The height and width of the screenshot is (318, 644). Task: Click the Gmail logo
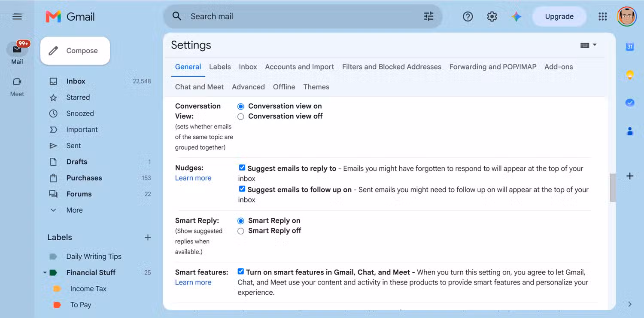(70, 17)
